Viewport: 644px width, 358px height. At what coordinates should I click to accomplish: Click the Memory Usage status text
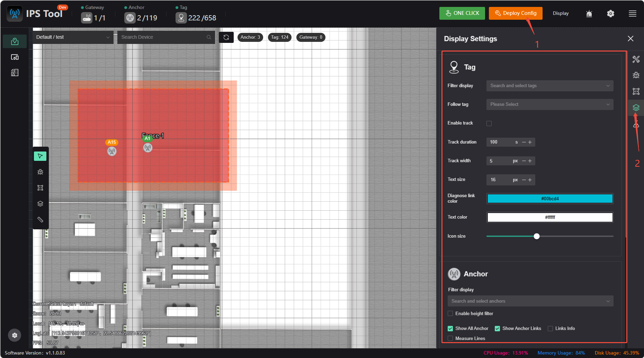pos(561,353)
